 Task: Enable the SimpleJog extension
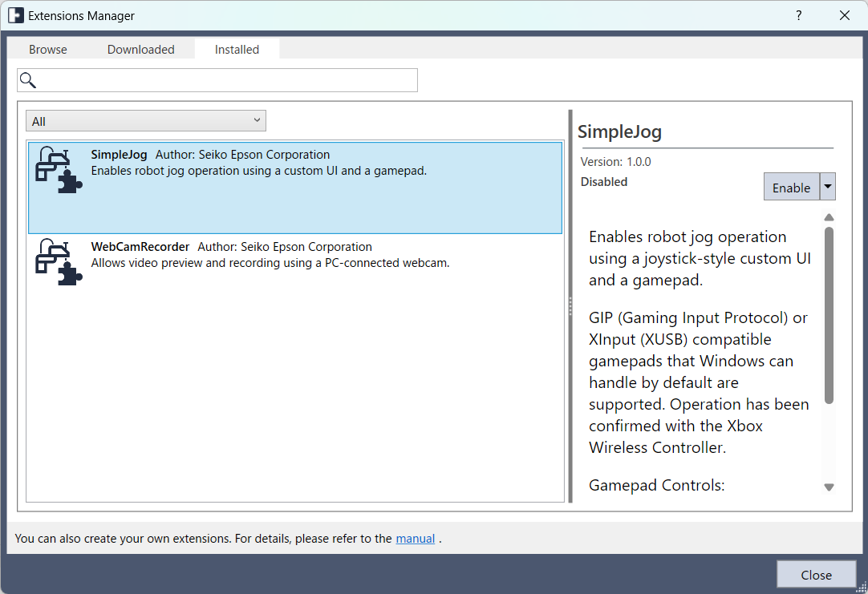(x=791, y=188)
